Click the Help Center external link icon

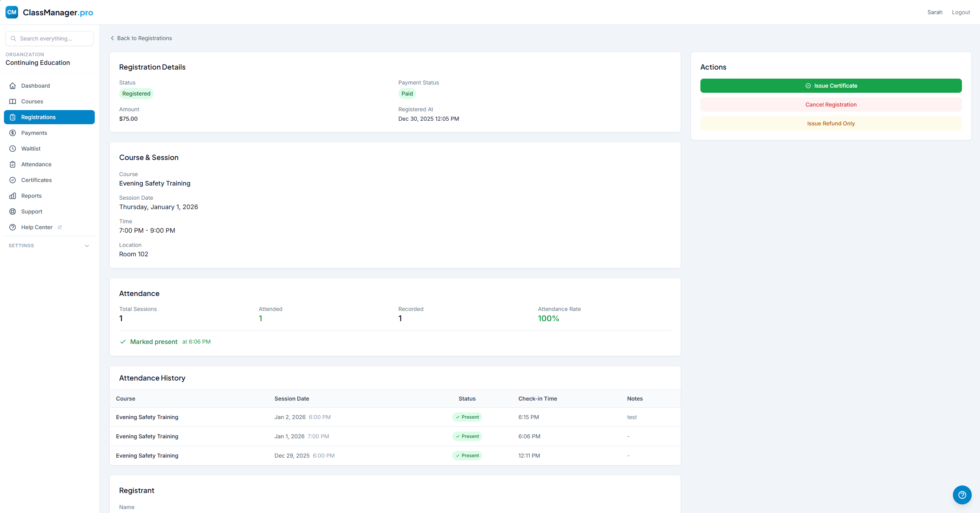[x=60, y=227]
